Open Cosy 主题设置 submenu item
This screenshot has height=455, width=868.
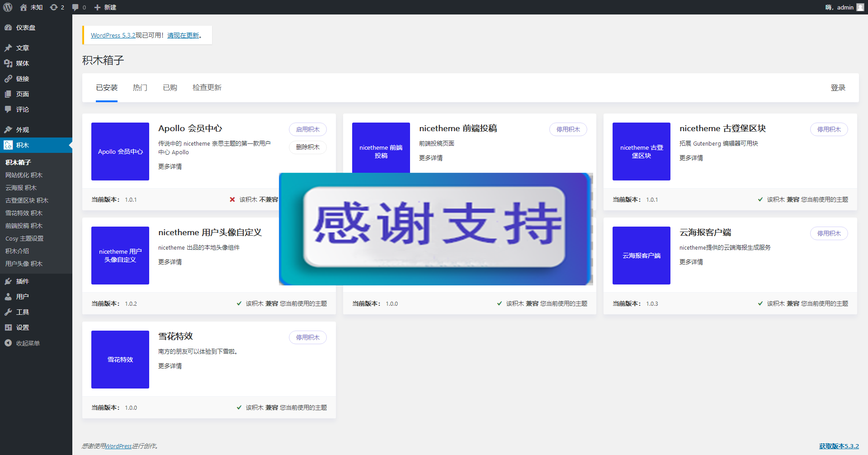[x=24, y=238]
